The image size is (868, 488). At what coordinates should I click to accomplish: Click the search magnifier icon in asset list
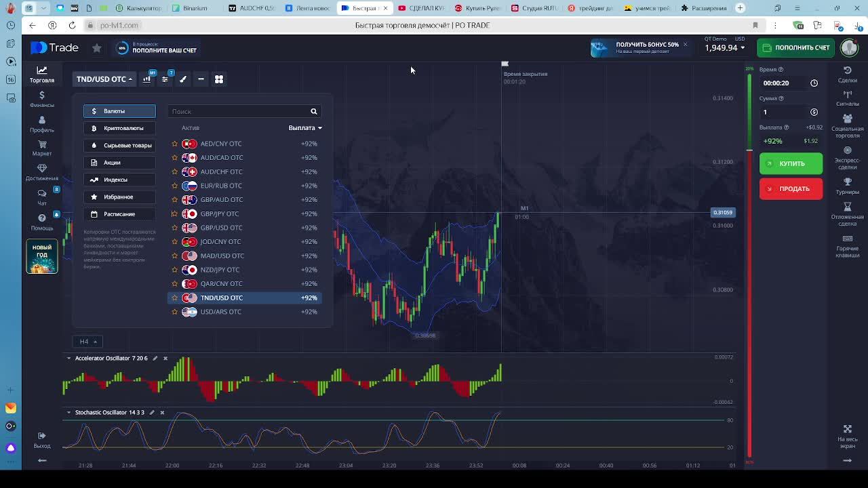(x=314, y=111)
